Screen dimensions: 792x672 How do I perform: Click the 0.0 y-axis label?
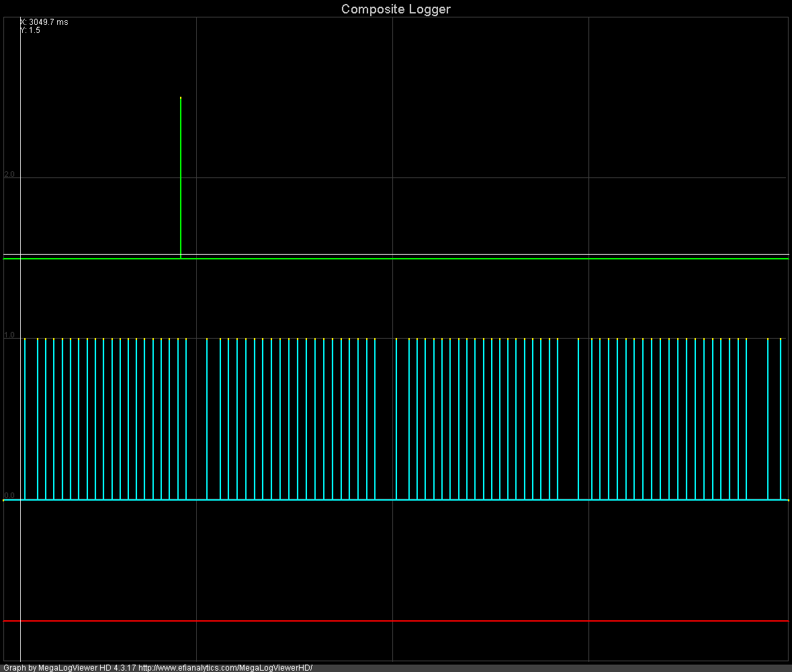(9, 495)
